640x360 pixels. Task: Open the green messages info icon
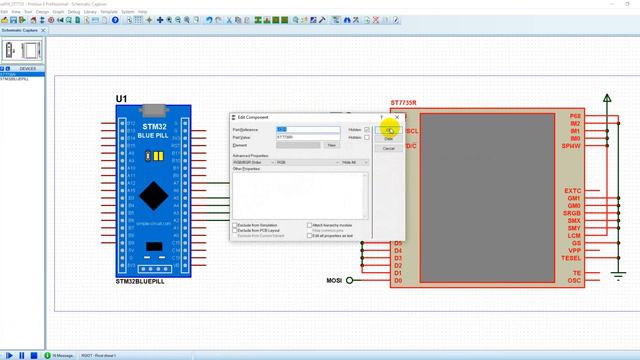(x=47, y=356)
